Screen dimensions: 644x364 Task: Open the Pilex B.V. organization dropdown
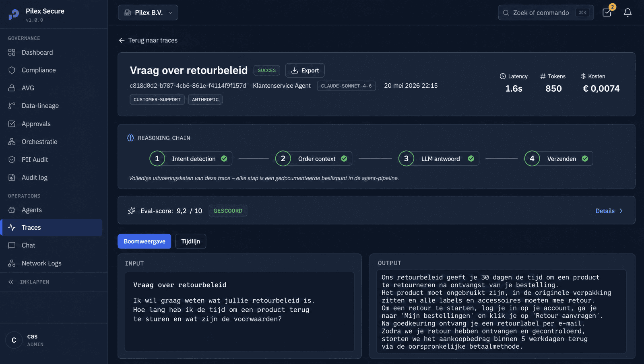(x=148, y=12)
